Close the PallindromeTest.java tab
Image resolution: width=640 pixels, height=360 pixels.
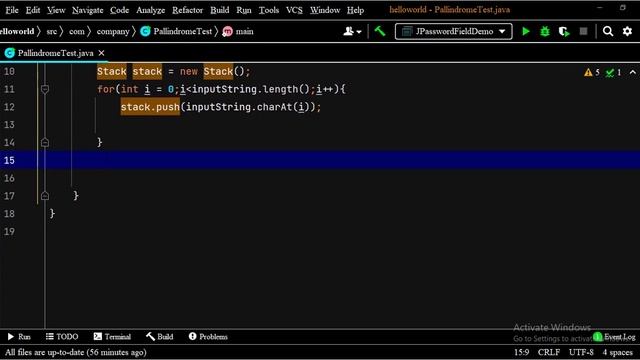coord(102,53)
